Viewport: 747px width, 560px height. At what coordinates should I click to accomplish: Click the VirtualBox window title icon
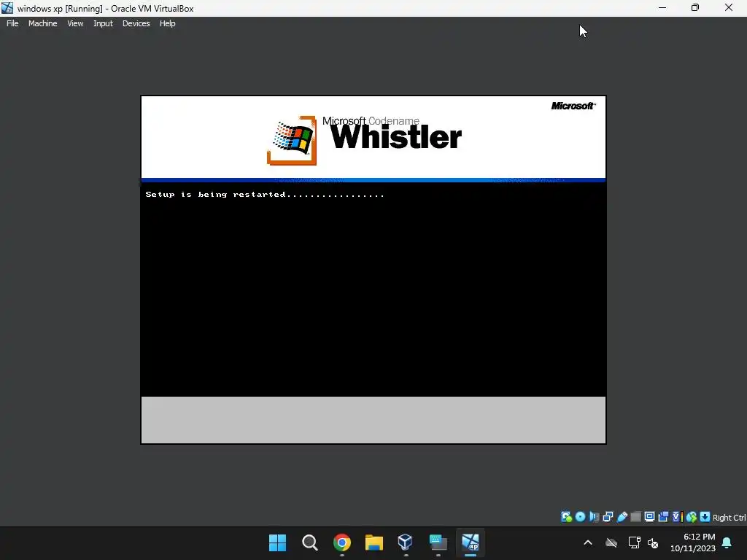(7, 8)
